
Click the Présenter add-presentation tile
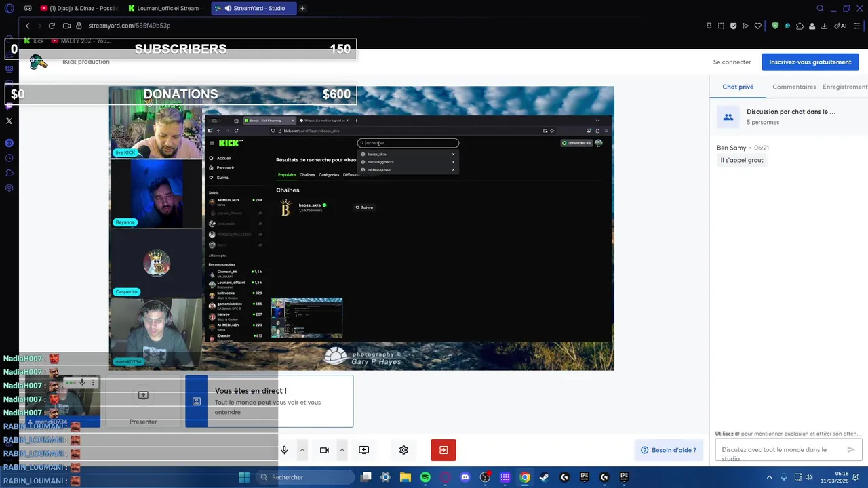click(143, 401)
